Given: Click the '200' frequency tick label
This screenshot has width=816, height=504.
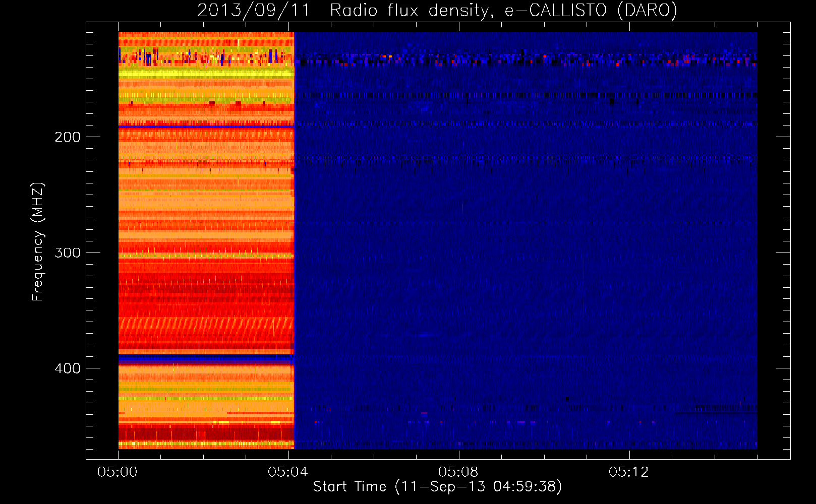Looking at the screenshot, I should coord(68,137).
